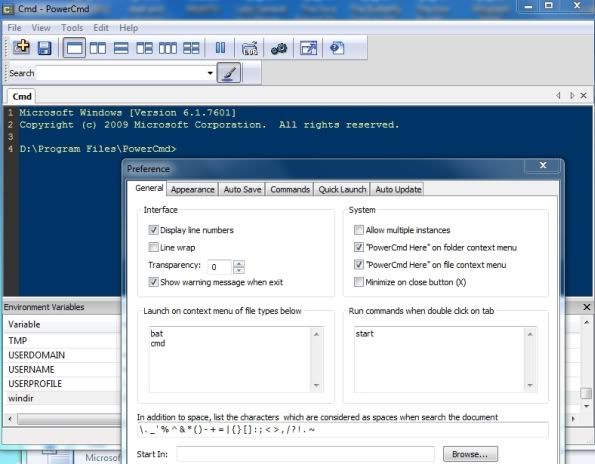This screenshot has height=464, width=595.
Task: Select the windir variable row
Action: [x=63, y=398]
